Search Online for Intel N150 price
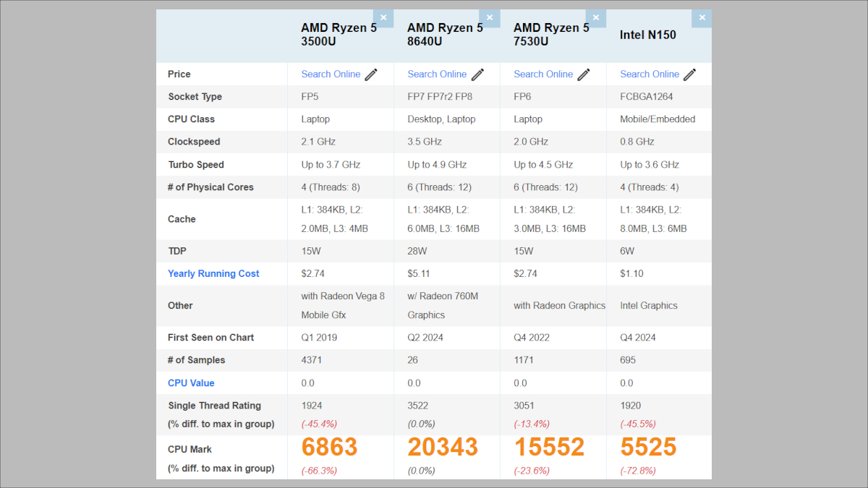868x488 pixels. tap(650, 74)
